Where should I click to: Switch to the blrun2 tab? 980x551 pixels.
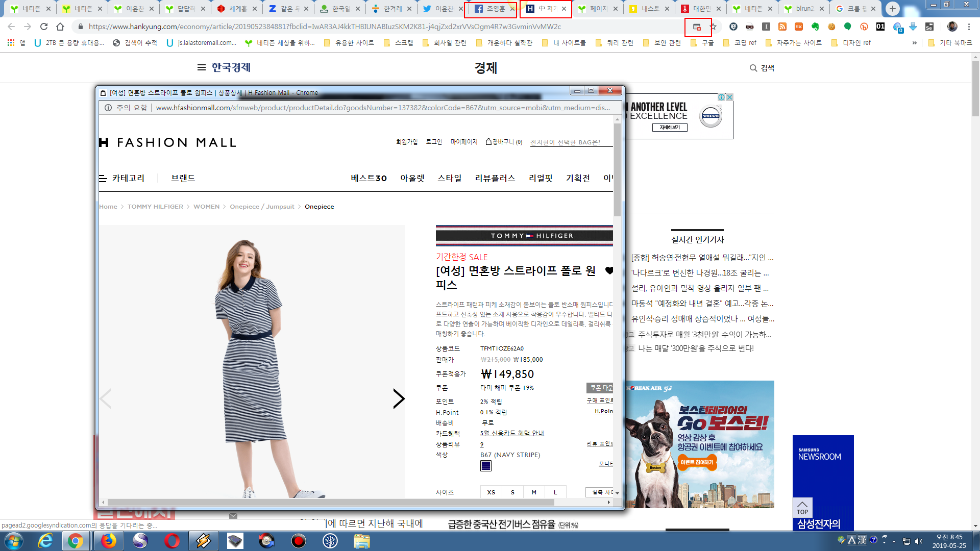click(x=804, y=9)
